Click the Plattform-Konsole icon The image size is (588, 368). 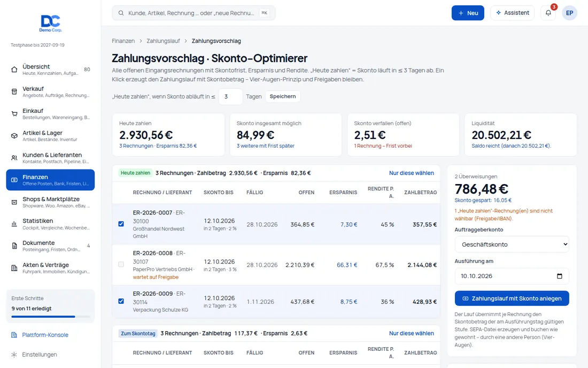click(14, 335)
